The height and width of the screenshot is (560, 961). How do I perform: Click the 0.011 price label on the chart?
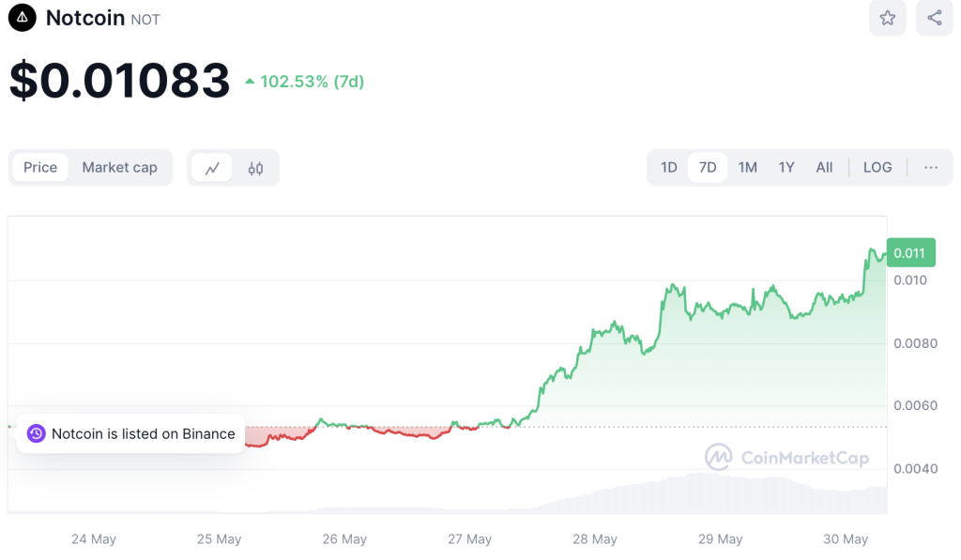coord(910,251)
